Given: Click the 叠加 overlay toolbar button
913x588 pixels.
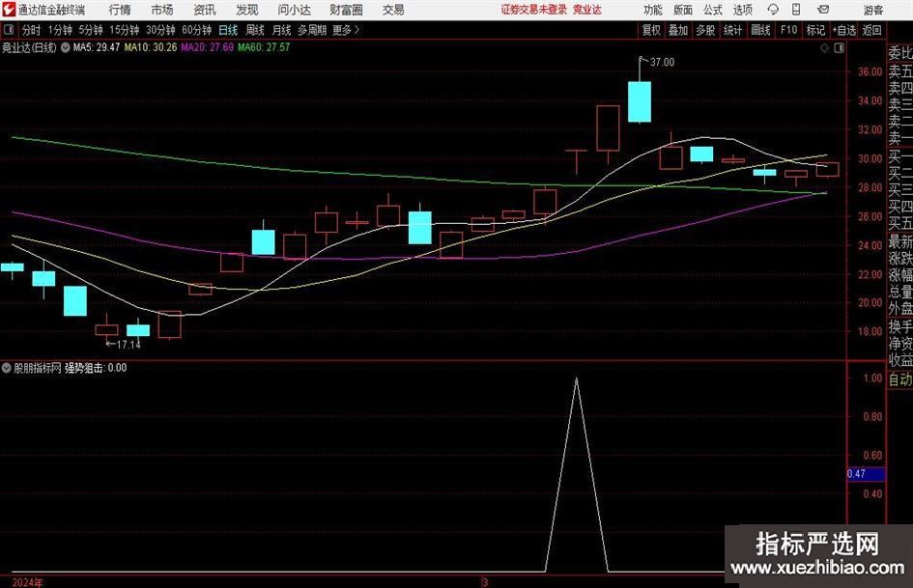Looking at the screenshot, I should 678,30.
